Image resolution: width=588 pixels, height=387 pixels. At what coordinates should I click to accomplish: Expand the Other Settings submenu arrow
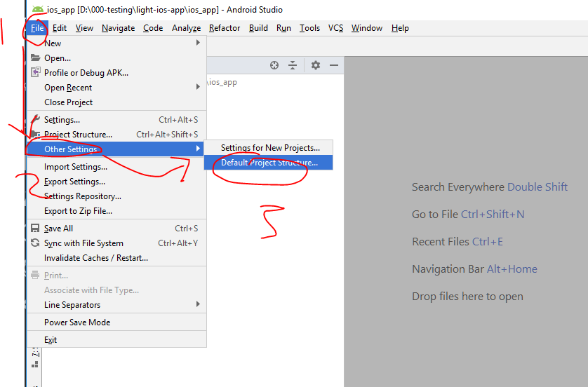point(198,149)
